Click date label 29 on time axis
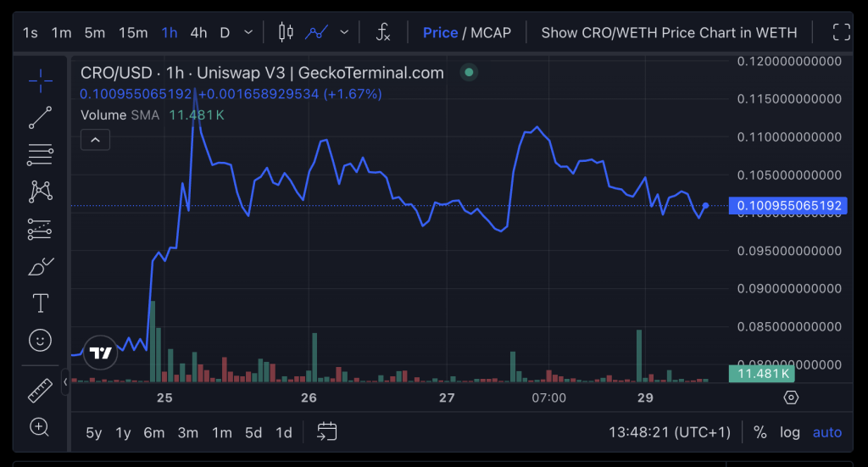 (x=645, y=398)
